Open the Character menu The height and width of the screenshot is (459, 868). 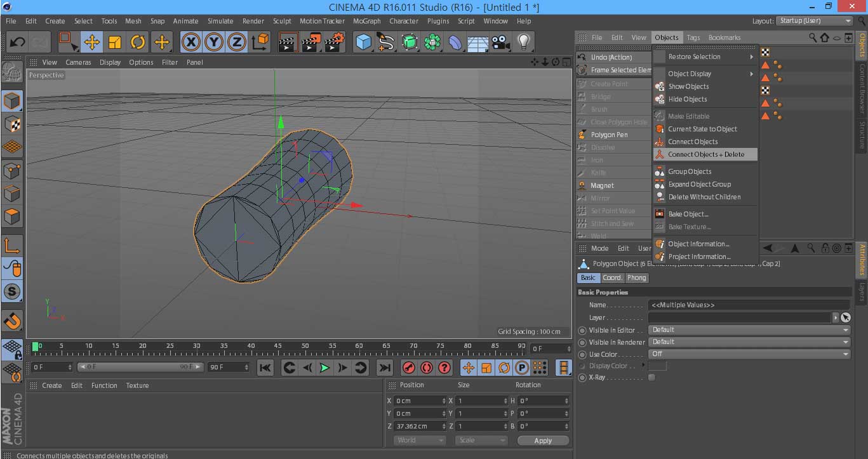coord(404,21)
